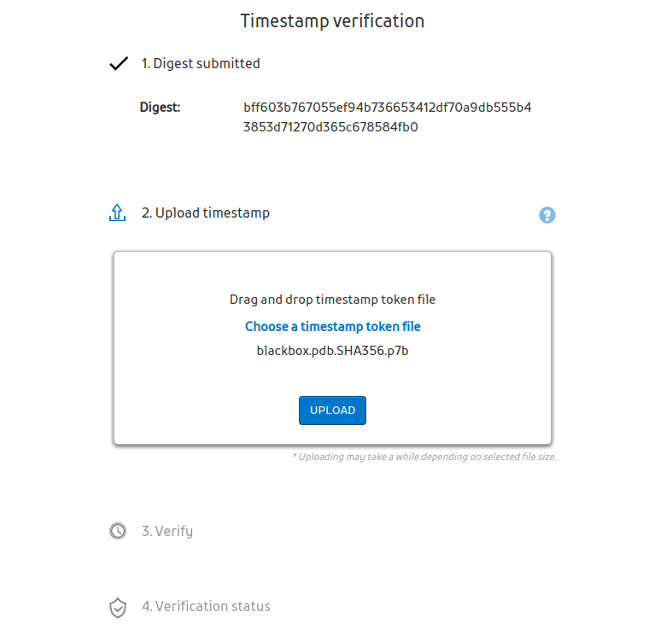
Task: Click the checkmark icon next to Digest submitted
Action: pyautogui.click(x=119, y=64)
